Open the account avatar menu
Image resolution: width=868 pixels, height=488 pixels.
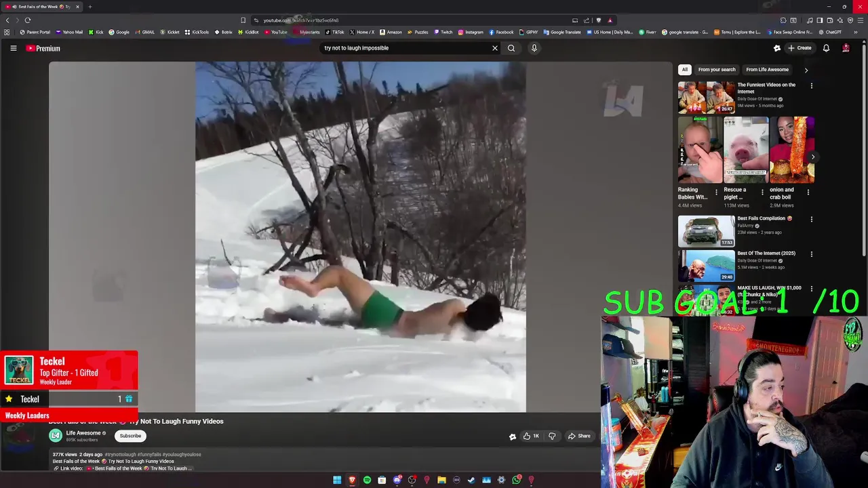[846, 48]
